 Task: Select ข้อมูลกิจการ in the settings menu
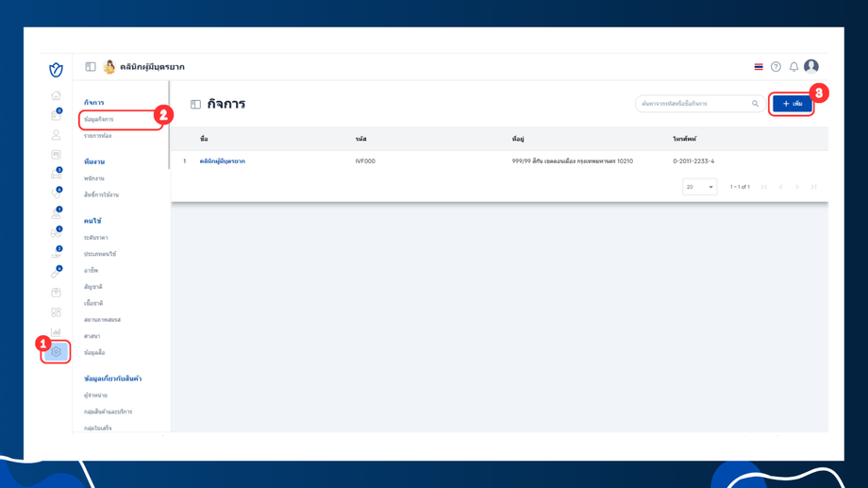pyautogui.click(x=98, y=119)
